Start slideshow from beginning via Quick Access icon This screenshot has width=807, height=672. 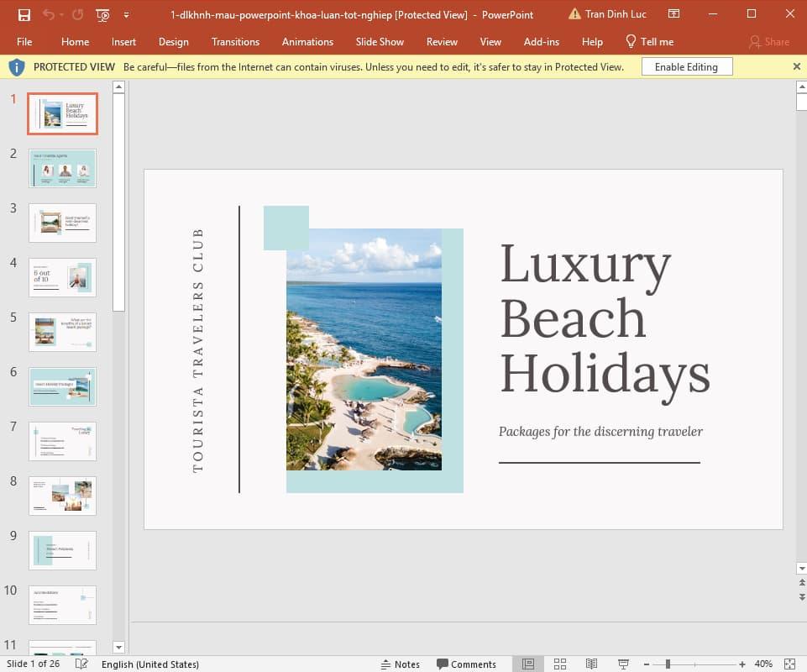coord(102,14)
